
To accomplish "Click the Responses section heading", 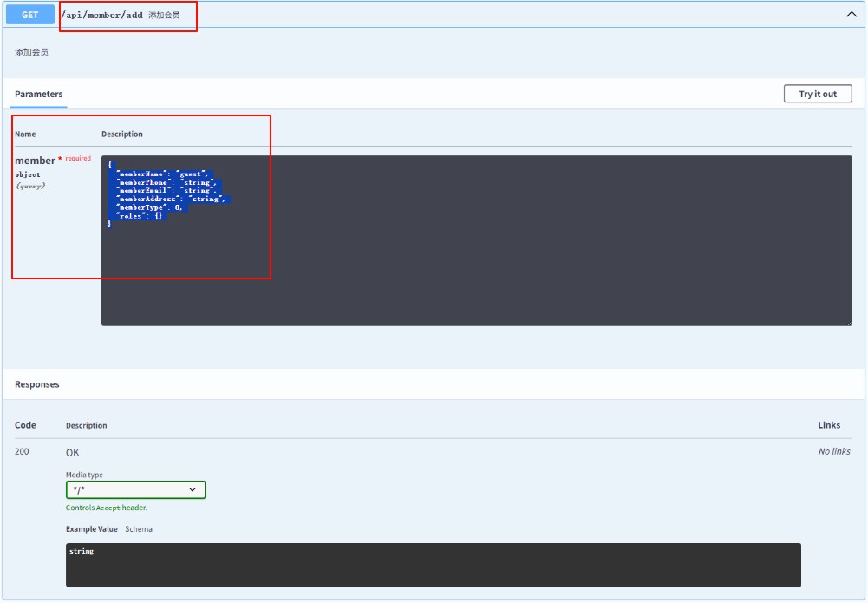I will (37, 384).
